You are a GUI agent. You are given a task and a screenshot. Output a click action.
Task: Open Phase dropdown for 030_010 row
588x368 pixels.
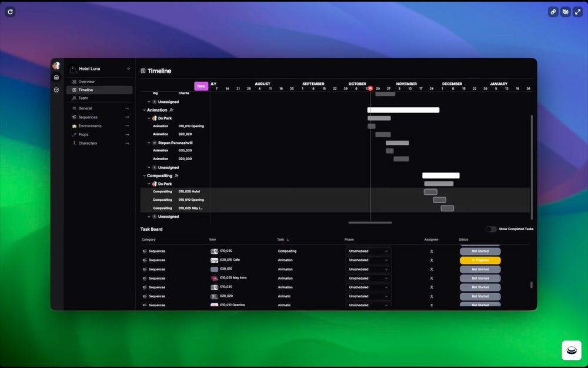pyautogui.click(x=368, y=269)
